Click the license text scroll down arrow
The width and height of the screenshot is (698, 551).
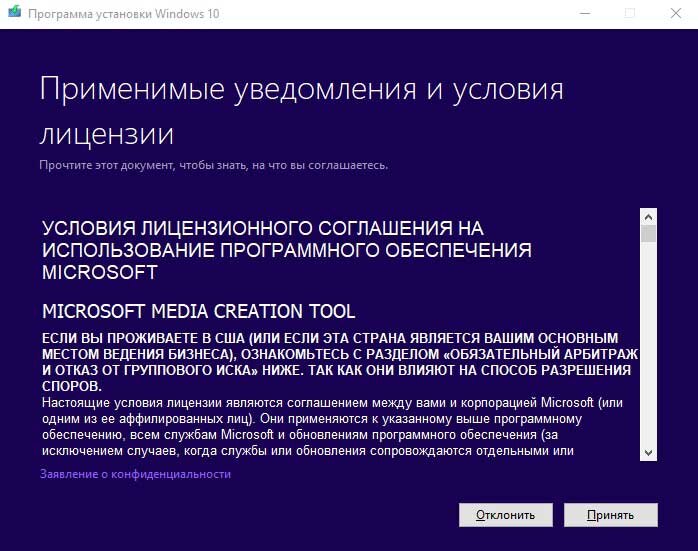pos(648,453)
